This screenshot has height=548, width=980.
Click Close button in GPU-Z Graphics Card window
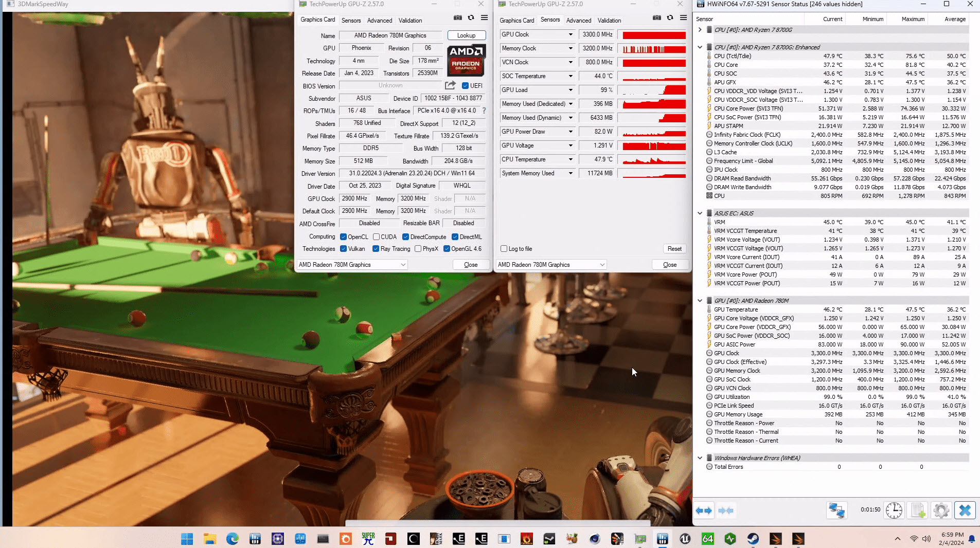point(471,265)
